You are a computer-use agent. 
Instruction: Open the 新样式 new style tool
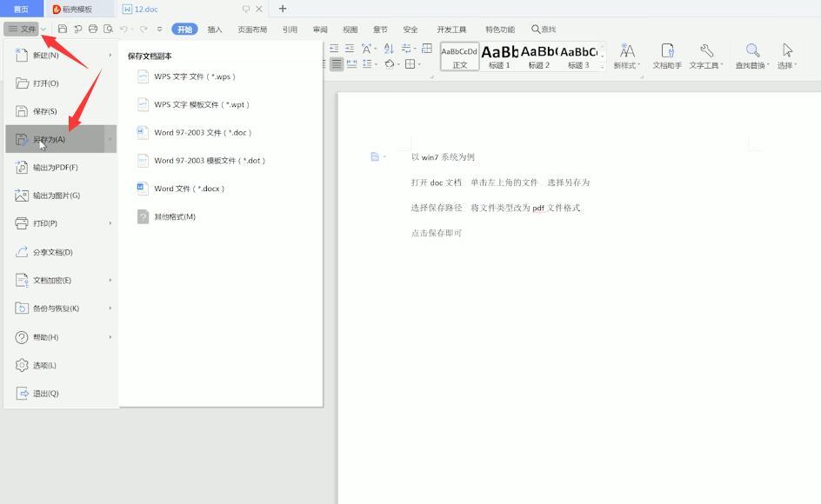pyautogui.click(x=627, y=56)
